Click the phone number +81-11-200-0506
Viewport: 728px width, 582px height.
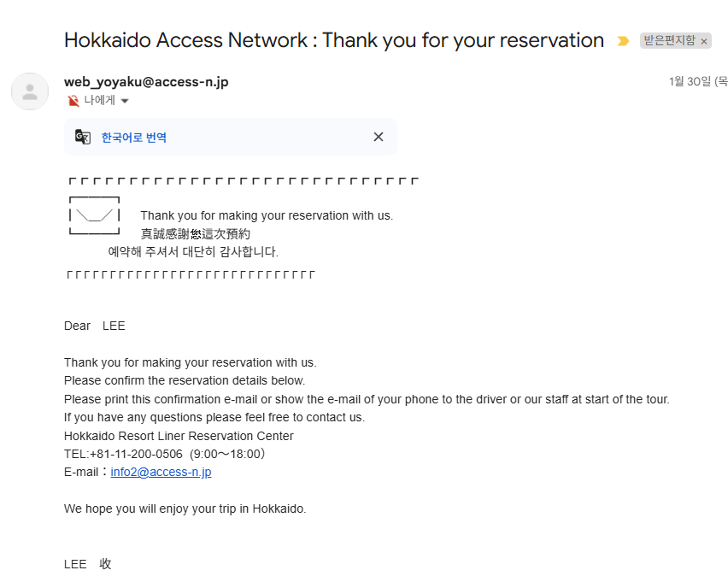[x=136, y=454]
